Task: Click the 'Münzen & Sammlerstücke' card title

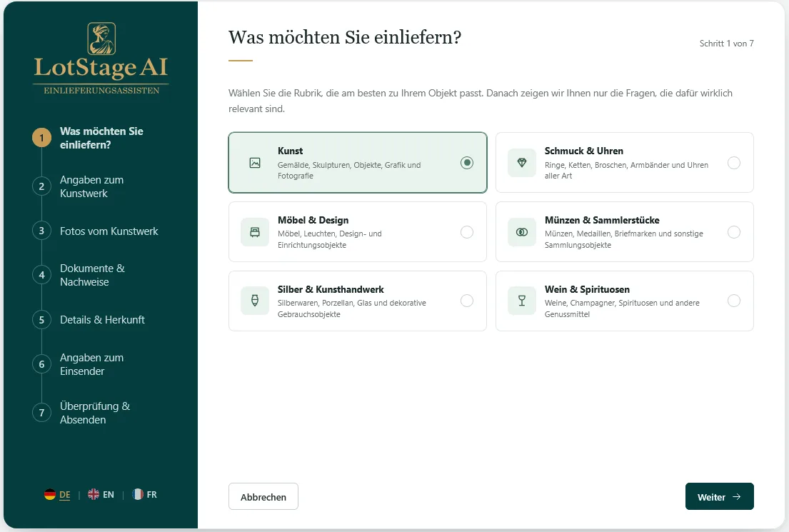Action: click(602, 221)
